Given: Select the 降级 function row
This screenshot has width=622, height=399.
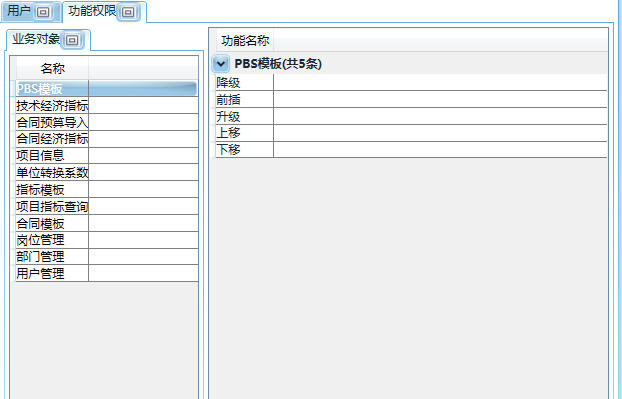Looking at the screenshot, I should tap(411, 82).
